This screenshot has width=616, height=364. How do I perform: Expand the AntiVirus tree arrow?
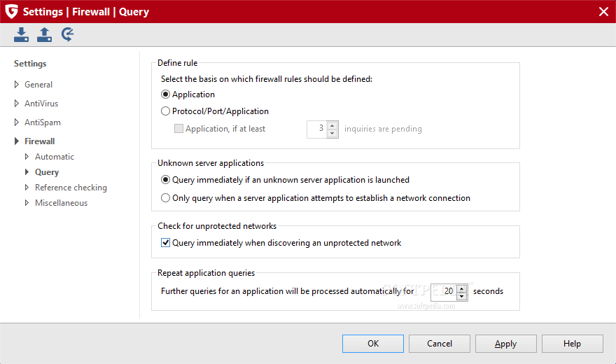click(17, 104)
